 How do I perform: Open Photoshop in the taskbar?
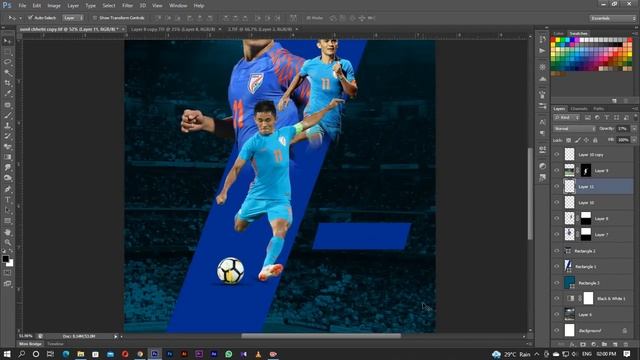pos(155,354)
